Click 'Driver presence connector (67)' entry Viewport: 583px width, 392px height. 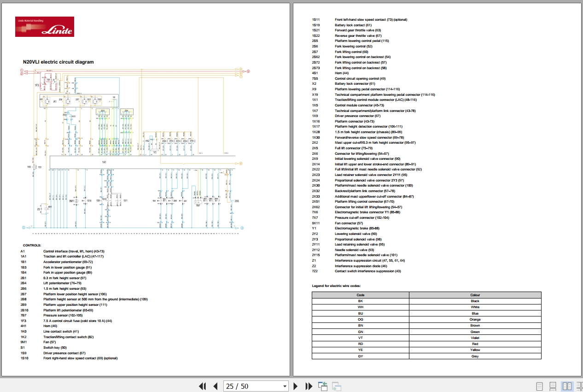coord(358,116)
